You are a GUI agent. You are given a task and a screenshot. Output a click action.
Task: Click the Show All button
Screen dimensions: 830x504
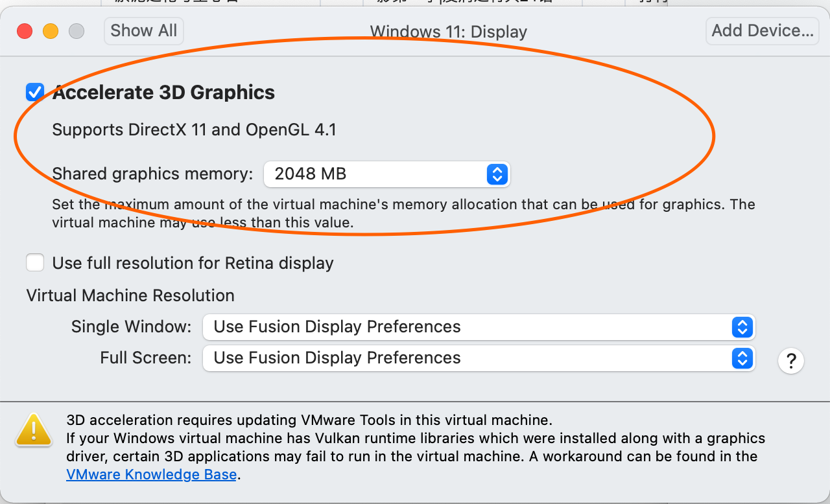[144, 30]
